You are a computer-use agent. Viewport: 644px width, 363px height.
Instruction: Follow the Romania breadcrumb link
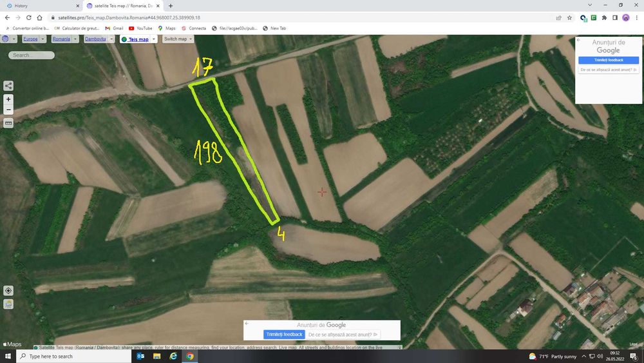tap(61, 39)
